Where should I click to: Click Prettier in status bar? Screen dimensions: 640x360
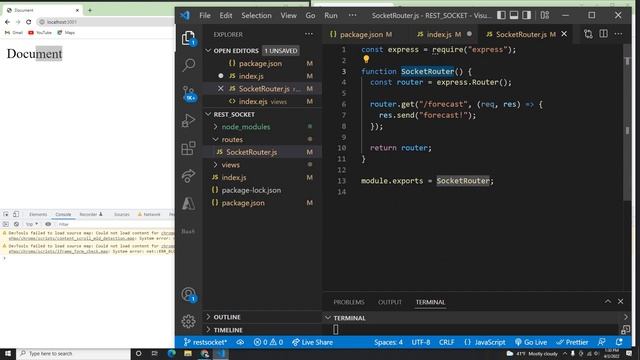point(572,342)
